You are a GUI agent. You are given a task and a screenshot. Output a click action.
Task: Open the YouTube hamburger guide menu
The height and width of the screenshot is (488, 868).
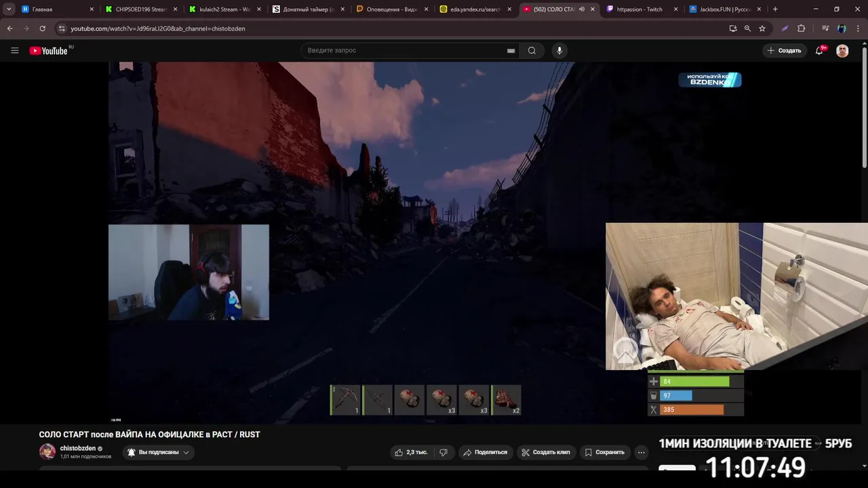(x=14, y=50)
